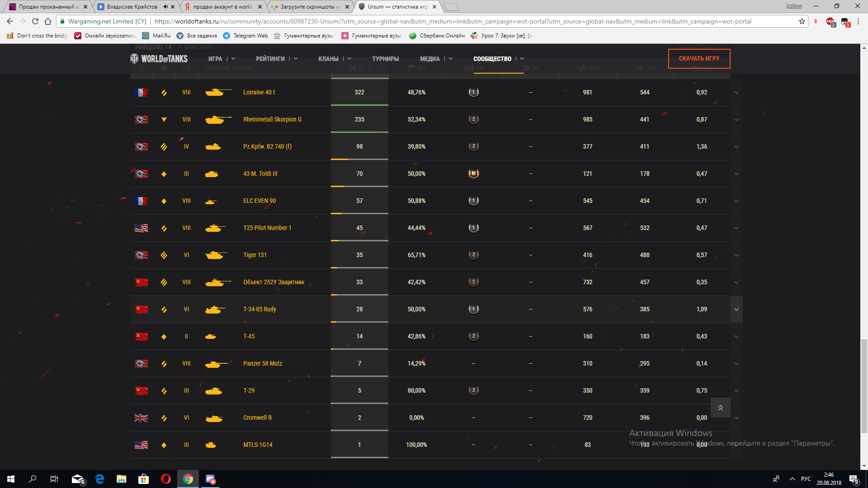Image resolution: width=868 pixels, height=488 pixels.
Task: Open the Сбербанк Онлайн bookmark
Action: click(437, 36)
